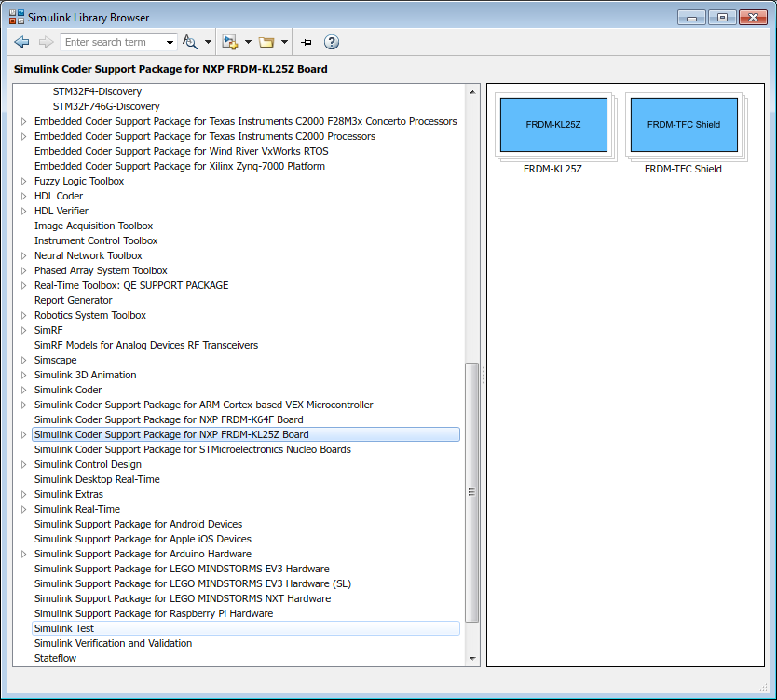Expand the HDL Coder tree node
This screenshot has width=777, height=700.
24,196
